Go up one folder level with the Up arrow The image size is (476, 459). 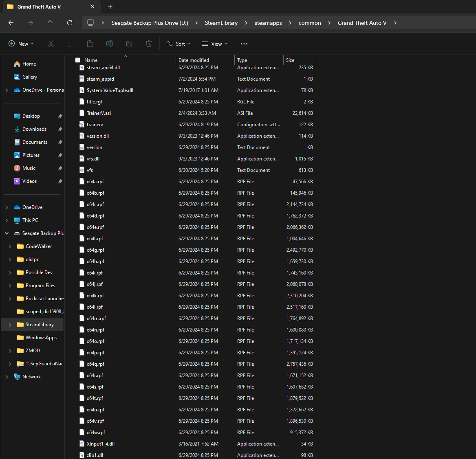50,23
